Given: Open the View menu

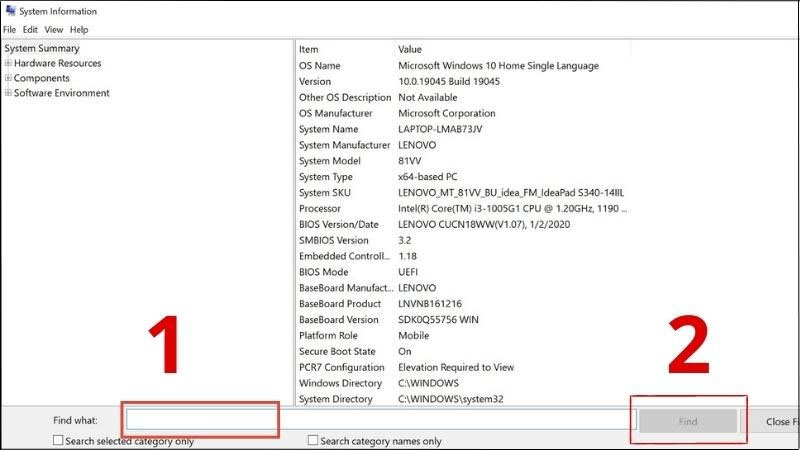Looking at the screenshot, I should [x=54, y=30].
